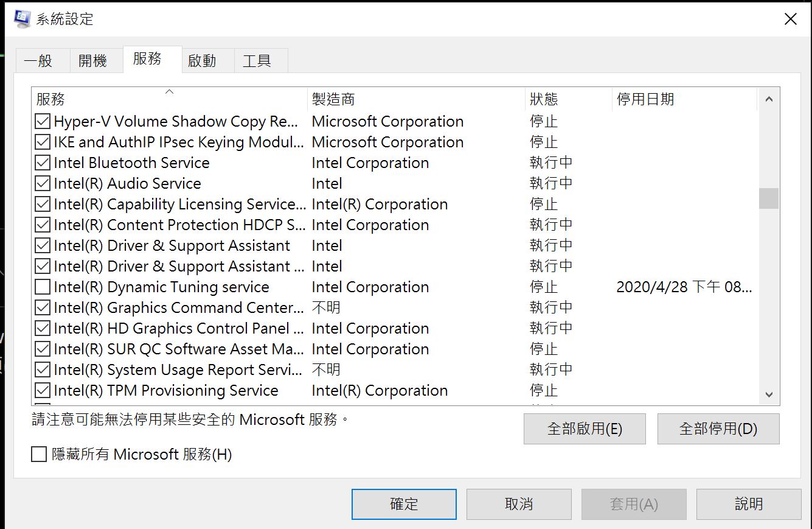Viewport: 812px width, 529px height.
Task: Uncheck Intel Bluetooth Service checkbox
Action: tap(43, 163)
